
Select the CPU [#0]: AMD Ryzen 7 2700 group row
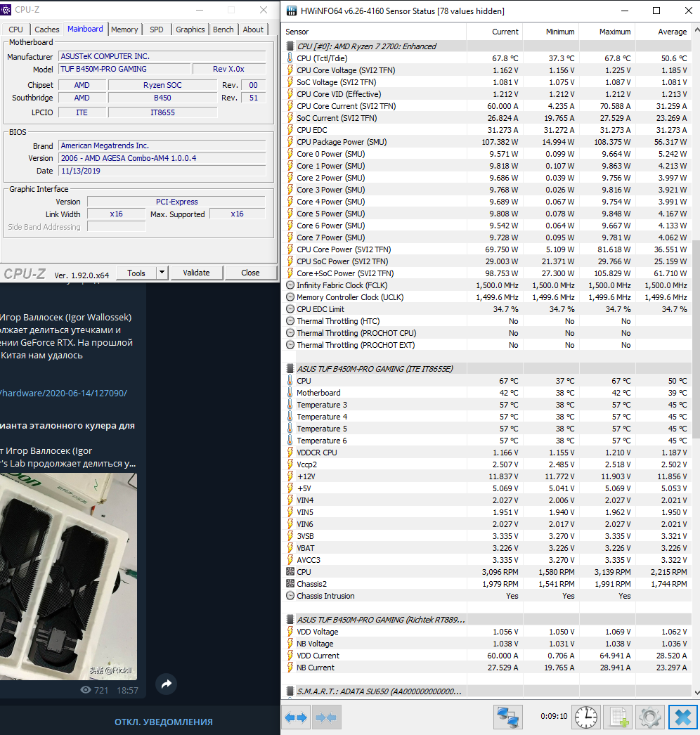click(488, 46)
